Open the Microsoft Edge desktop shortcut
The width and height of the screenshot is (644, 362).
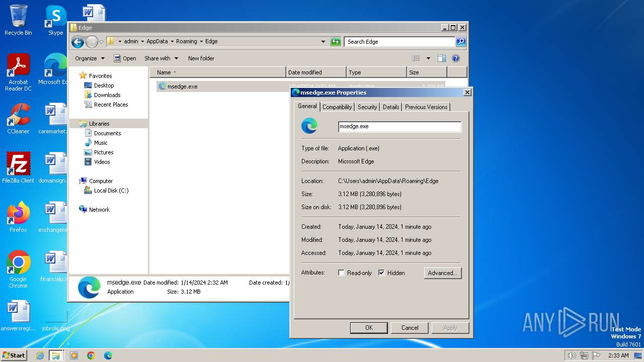click(x=54, y=70)
